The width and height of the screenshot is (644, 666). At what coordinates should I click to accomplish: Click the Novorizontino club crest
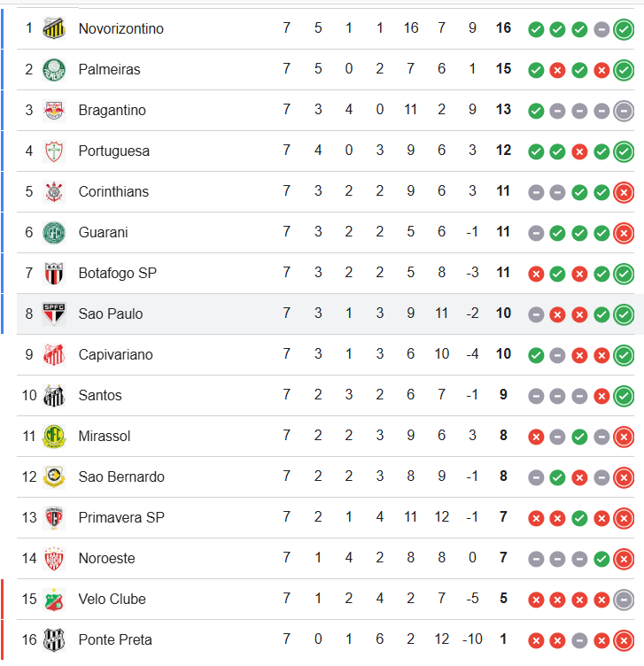coord(54,28)
